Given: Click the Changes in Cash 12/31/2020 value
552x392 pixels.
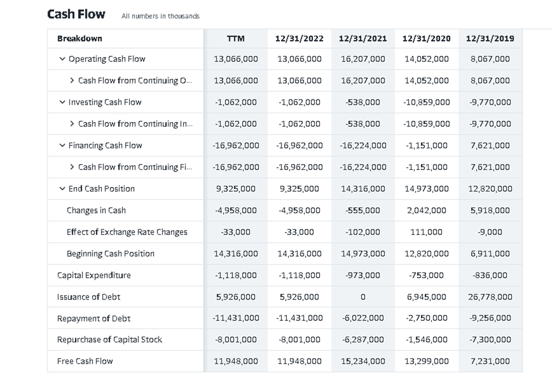Looking at the screenshot, I should pos(426,210).
